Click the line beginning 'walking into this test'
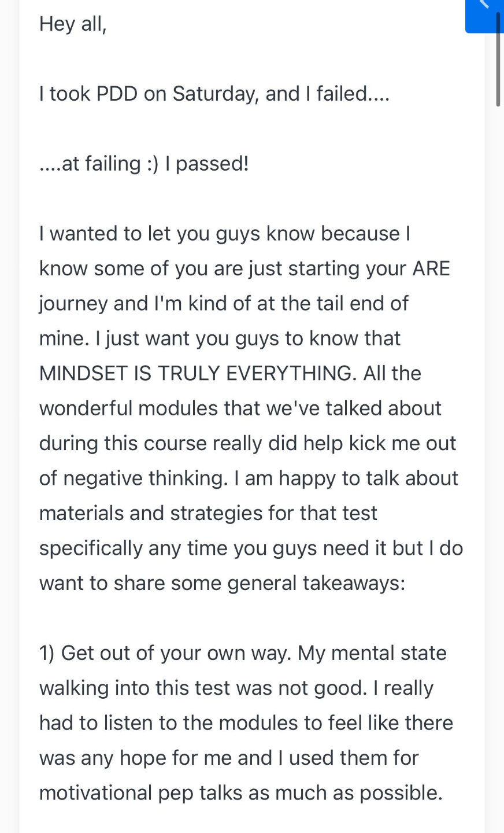 pos(236,688)
